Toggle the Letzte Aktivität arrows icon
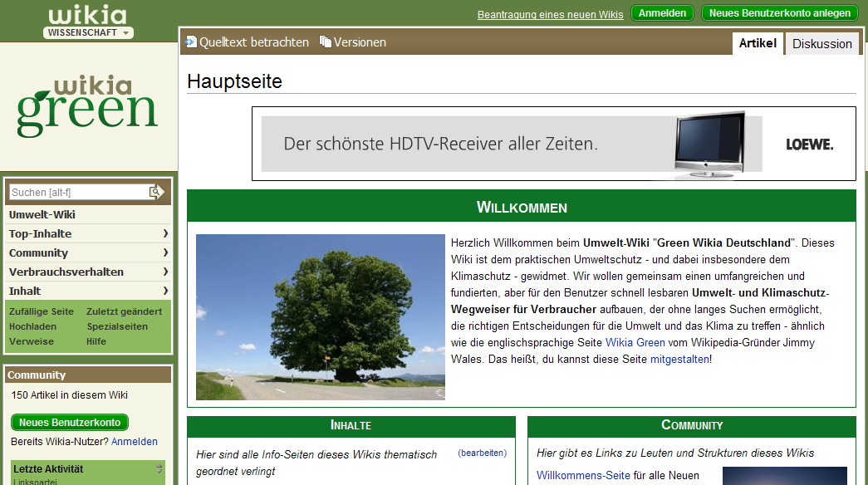868x485 pixels. [x=159, y=469]
